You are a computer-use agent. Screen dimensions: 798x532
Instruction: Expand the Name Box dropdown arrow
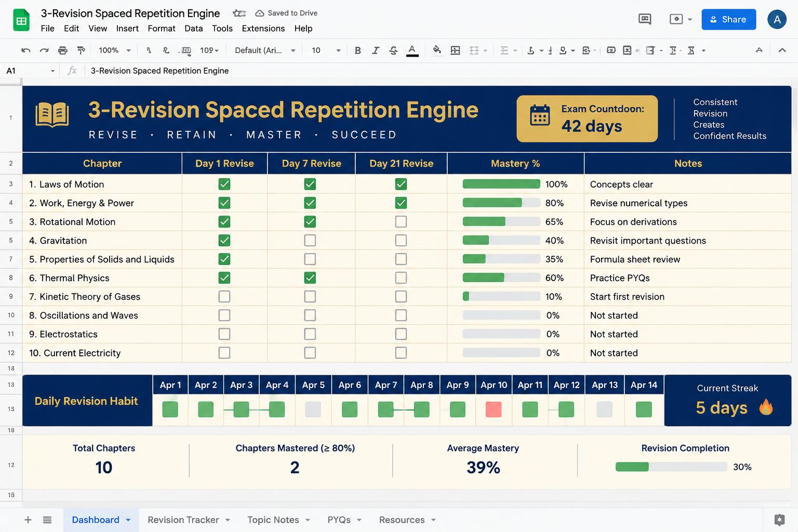point(52,71)
